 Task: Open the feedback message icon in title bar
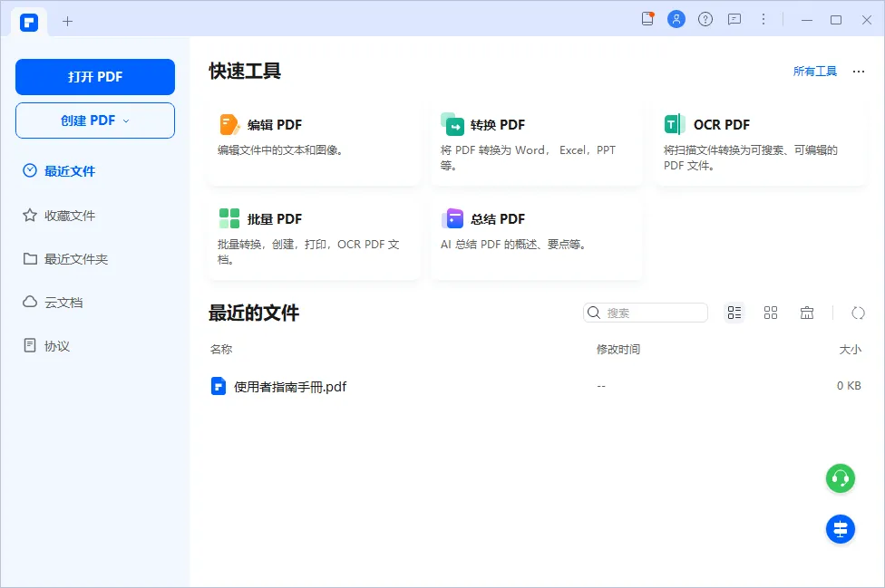[734, 19]
